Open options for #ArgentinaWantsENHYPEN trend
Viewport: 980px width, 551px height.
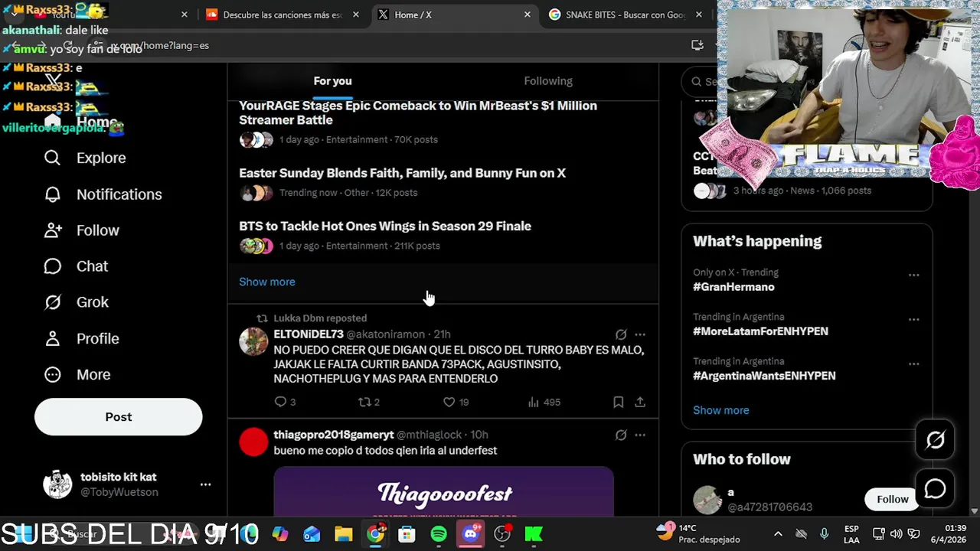(913, 364)
